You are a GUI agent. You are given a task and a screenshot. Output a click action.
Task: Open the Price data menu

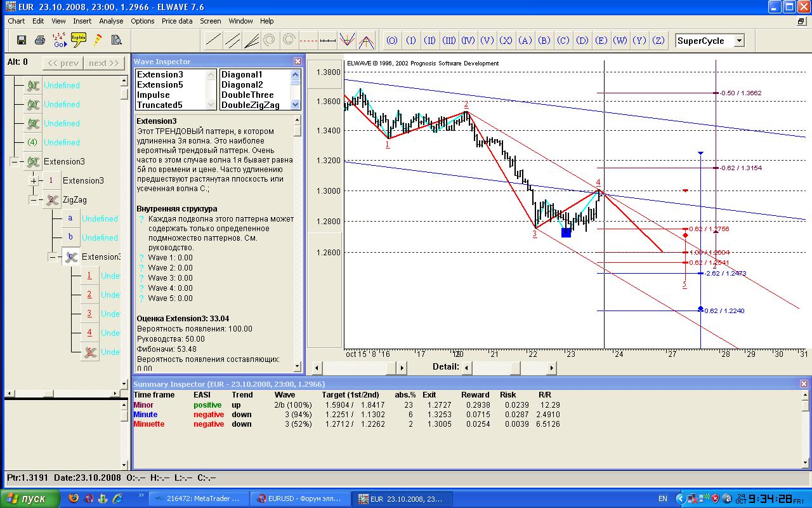coord(177,21)
